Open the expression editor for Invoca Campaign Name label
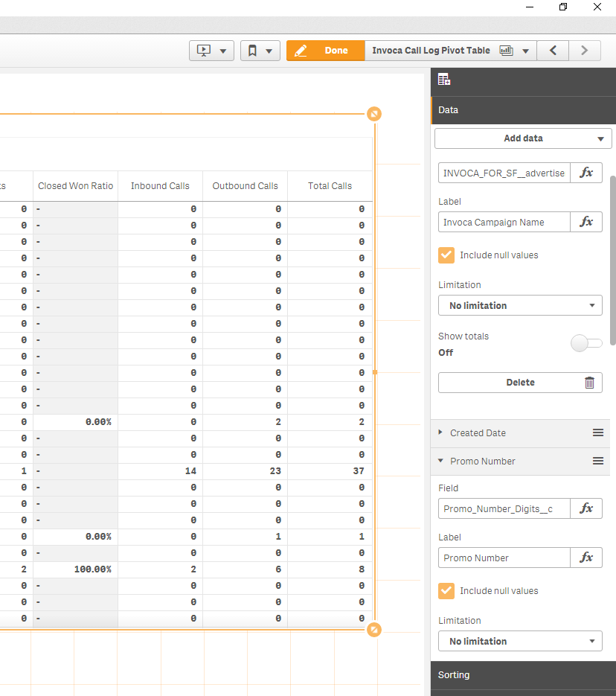This screenshot has height=696, width=616. tap(586, 222)
